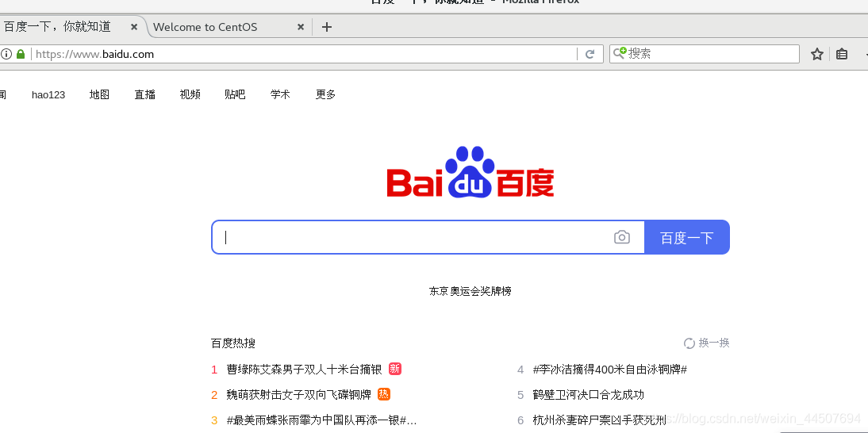Open hot search #李冰洁摘得400米自由泳铜牌#
Image resolution: width=868 pixels, height=433 pixels.
(x=609, y=370)
